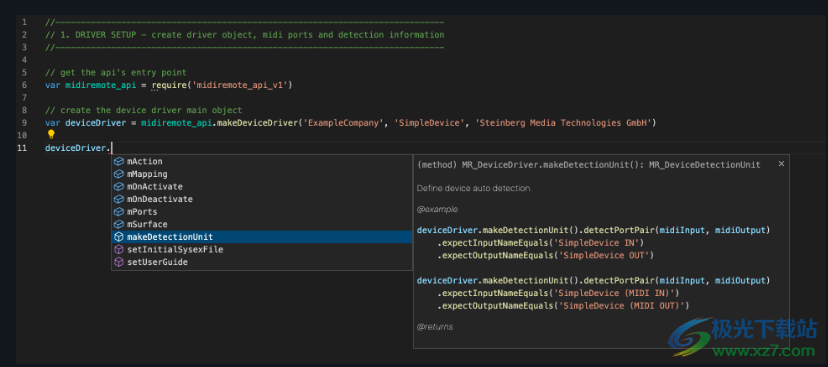Viewport: 828px width, 367px height.
Task: Click the lightbulb quick-fix icon
Action: coord(51,135)
